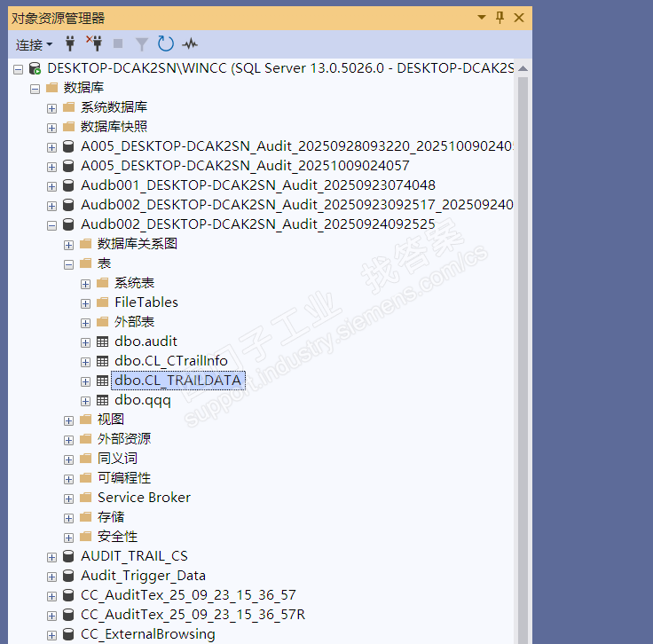Expand the dbo.CL_TRAILDATA table columns
This screenshot has height=644, width=653.
(85, 382)
